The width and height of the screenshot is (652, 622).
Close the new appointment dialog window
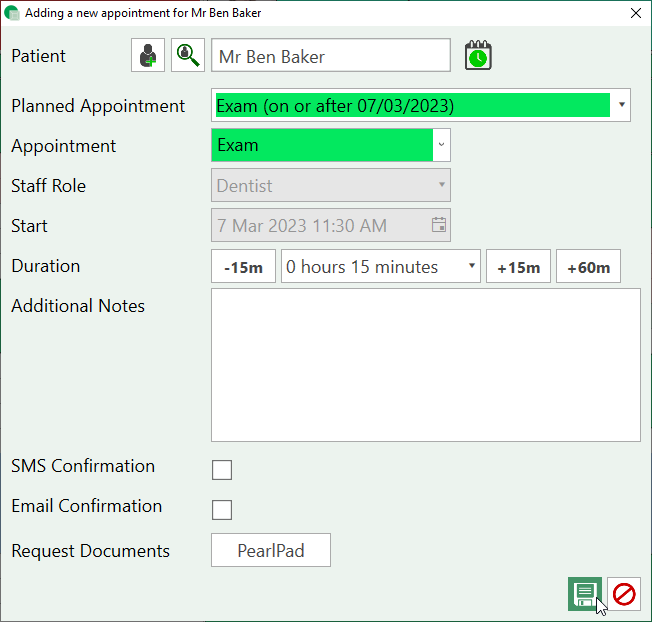(x=635, y=13)
